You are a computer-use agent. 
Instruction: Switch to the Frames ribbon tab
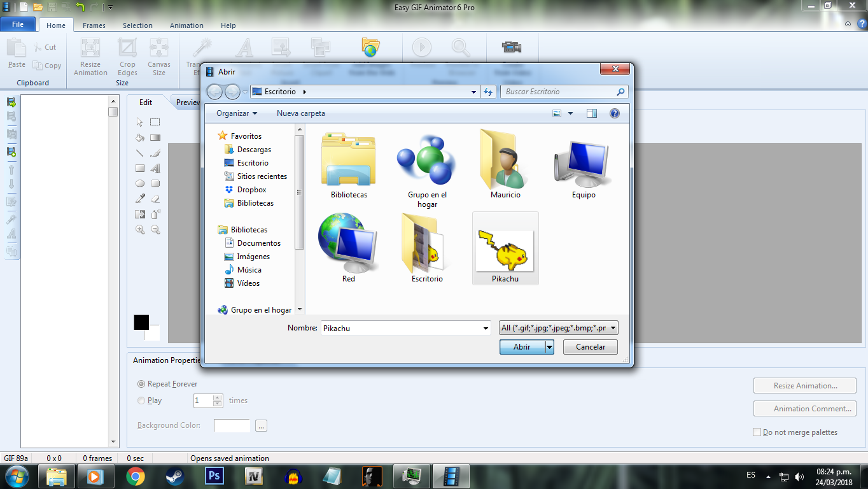[x=94, y=25]
